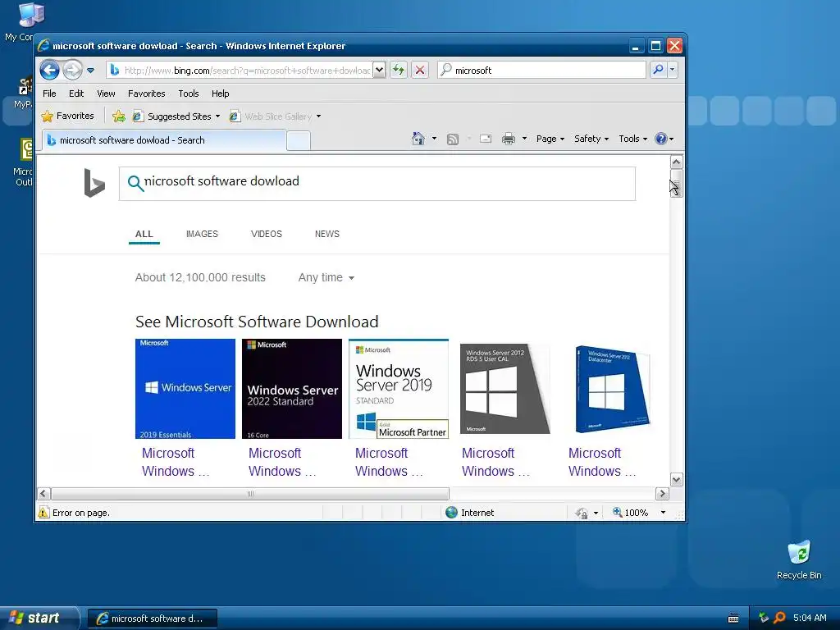Viewport: 840px width, 630px height.
Task: Open the Tools command bar menu
Action: tap(632, 139)
